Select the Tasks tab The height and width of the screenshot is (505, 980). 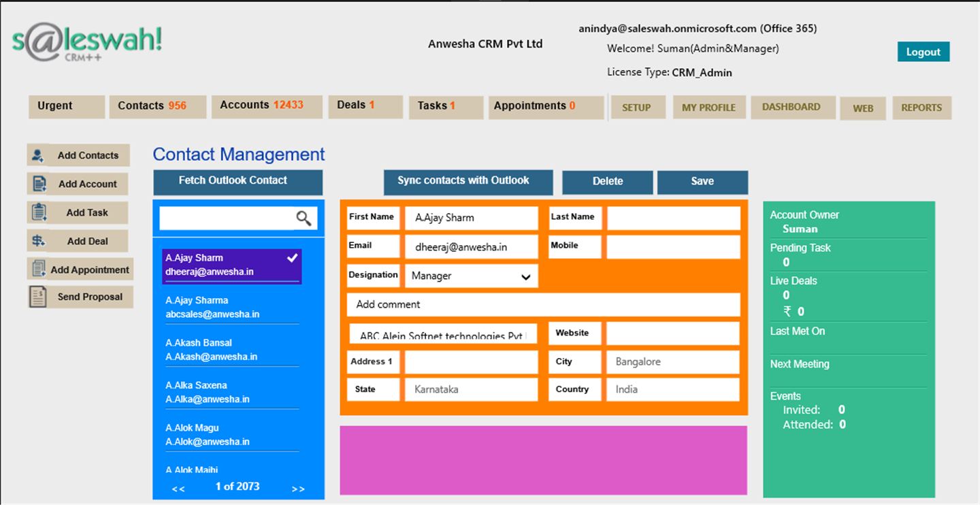(x=446, y=107)
